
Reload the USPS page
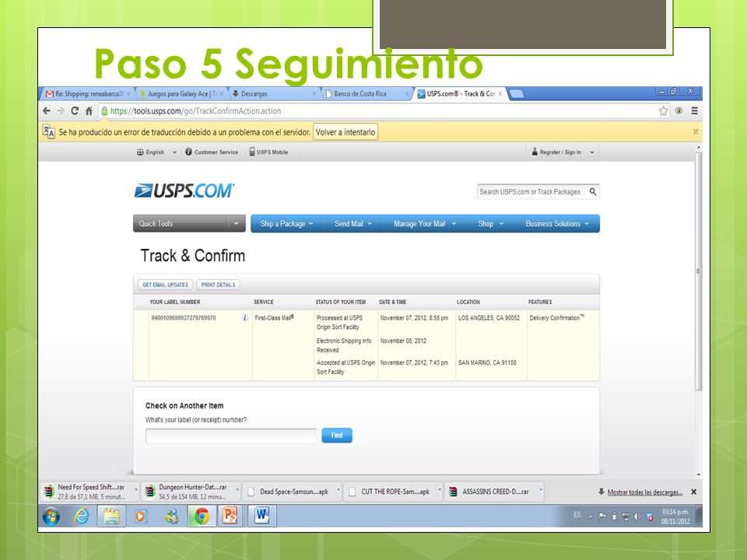(x=75, y=111)
